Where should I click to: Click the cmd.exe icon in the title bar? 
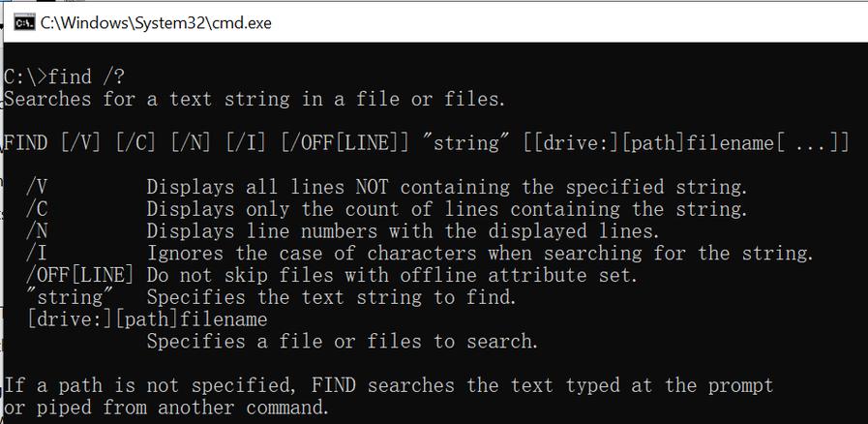coord(23,23)
